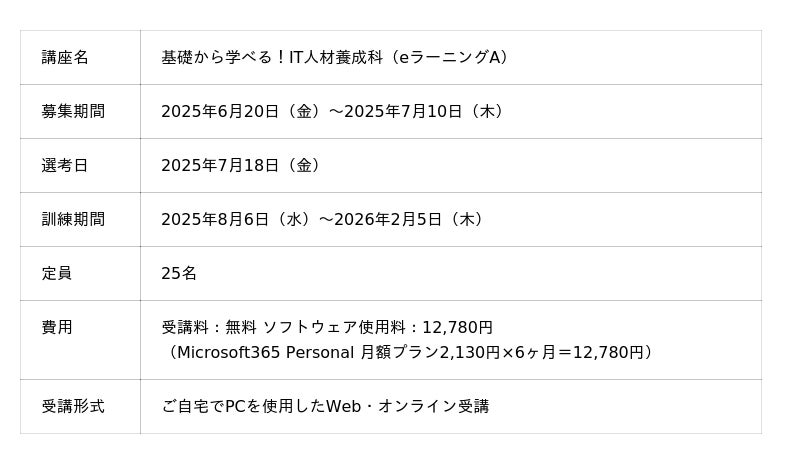The width and height of the screenshot is (800, 464).
Task: Select the ご自宅でPCを使用したWeb・オンライン受講 text
Action: 325,407
